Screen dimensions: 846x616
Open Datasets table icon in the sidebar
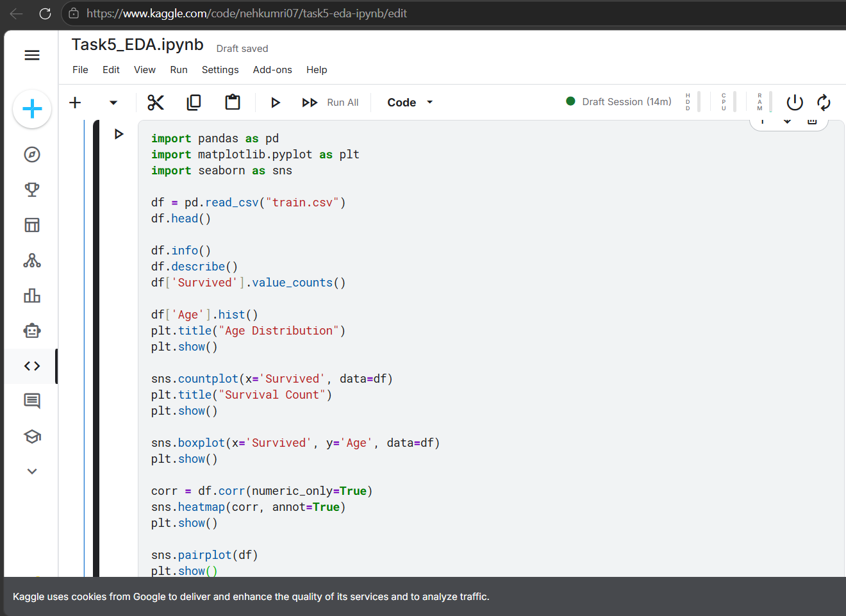(x=32, y=225)
